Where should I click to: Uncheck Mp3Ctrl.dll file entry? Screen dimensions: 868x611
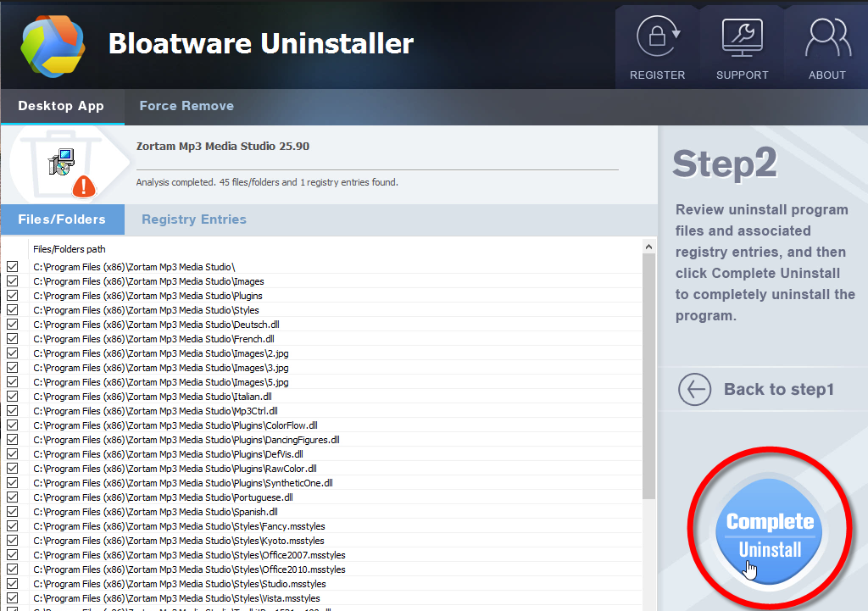[12, 411]
